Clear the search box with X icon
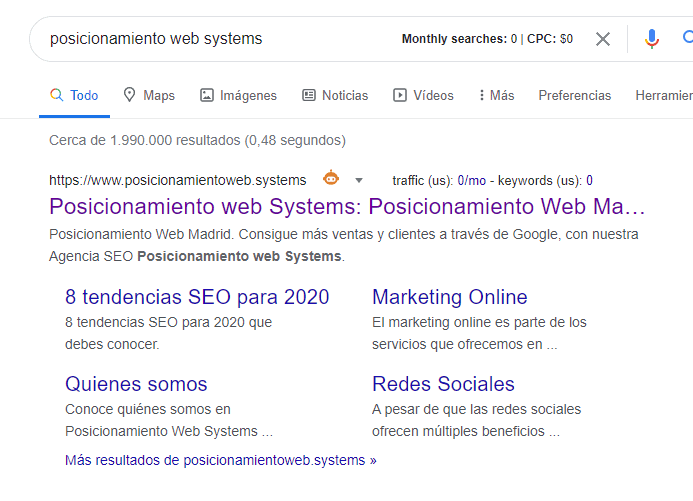The image size is (693, 501). coord(603,39)
